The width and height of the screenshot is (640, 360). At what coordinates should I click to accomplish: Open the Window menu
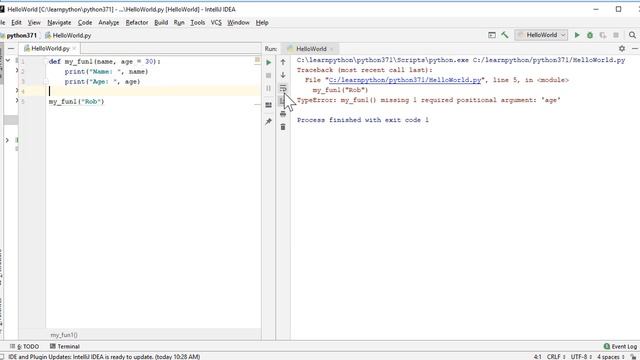click(238, 22)
